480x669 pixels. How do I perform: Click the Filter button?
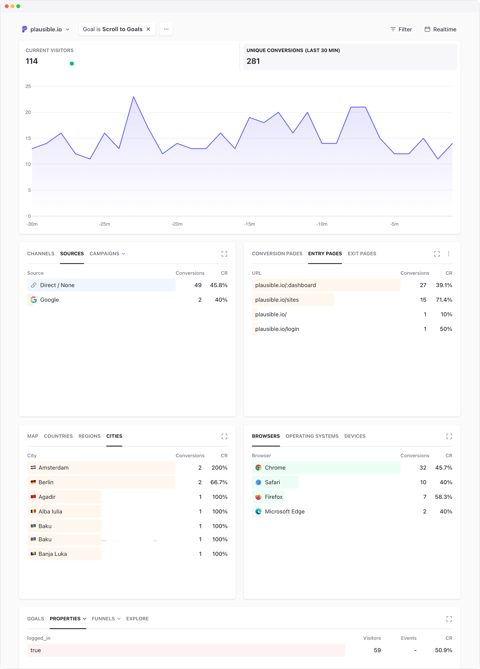point(401,29)
